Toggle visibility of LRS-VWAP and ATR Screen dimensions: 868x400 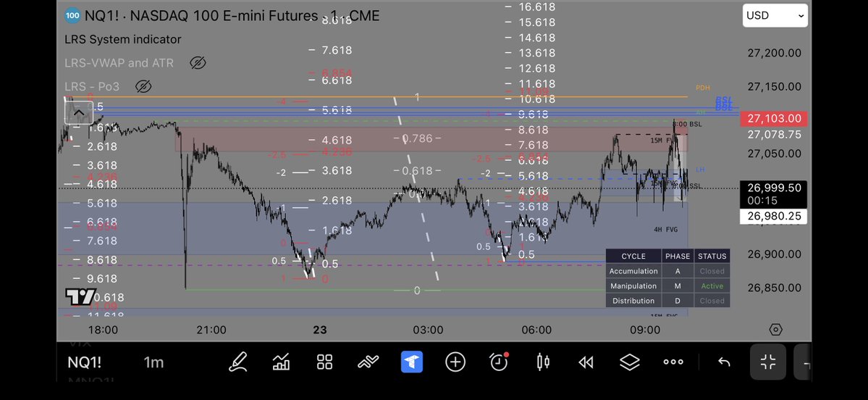click(198, 63)
